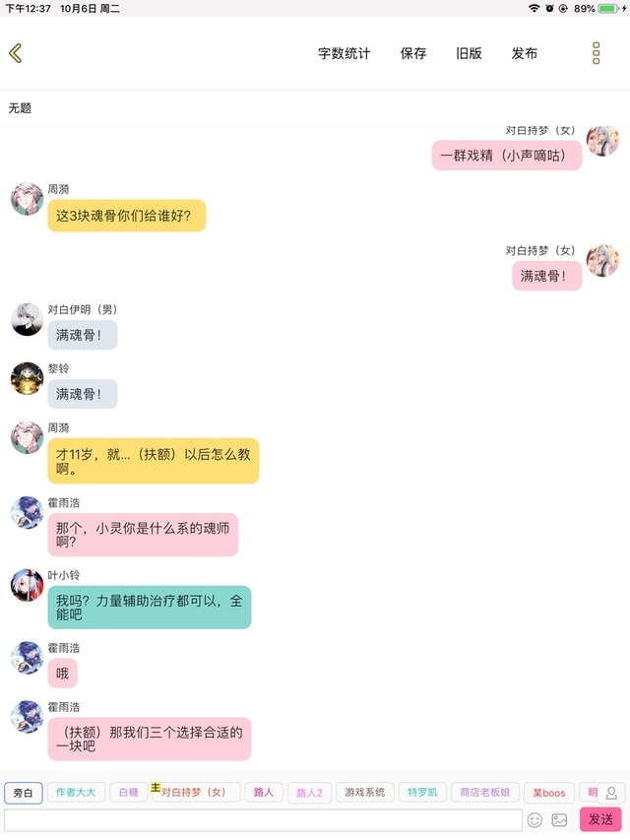Focus the message text input field
Viewport: 630px width, 840px height.
pos(263,819)
